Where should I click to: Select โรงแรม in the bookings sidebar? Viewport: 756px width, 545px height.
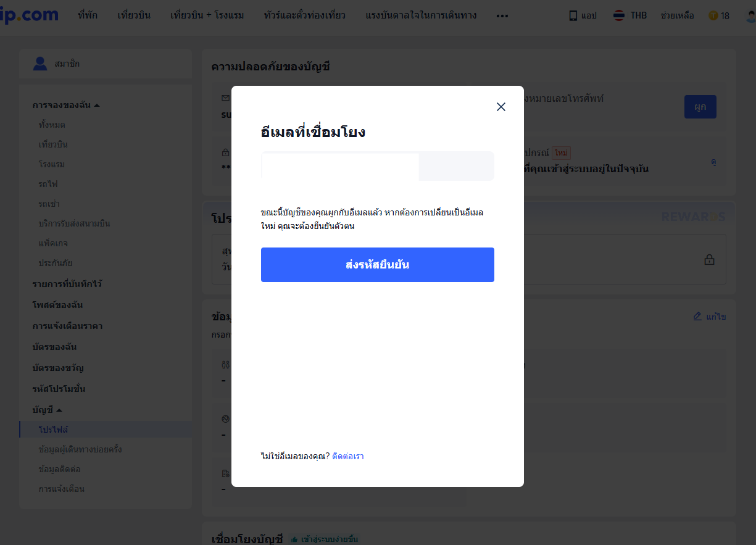pos(51,164)
